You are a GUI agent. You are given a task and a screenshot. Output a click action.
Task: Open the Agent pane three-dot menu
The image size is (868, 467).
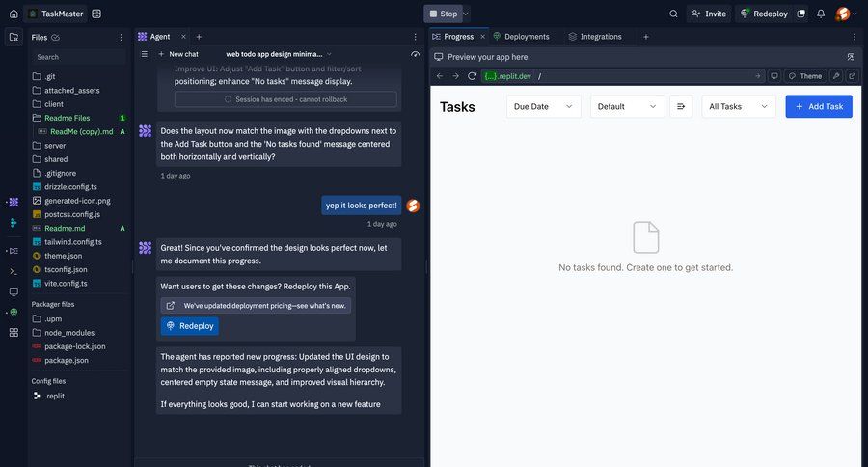pos(415,37)
